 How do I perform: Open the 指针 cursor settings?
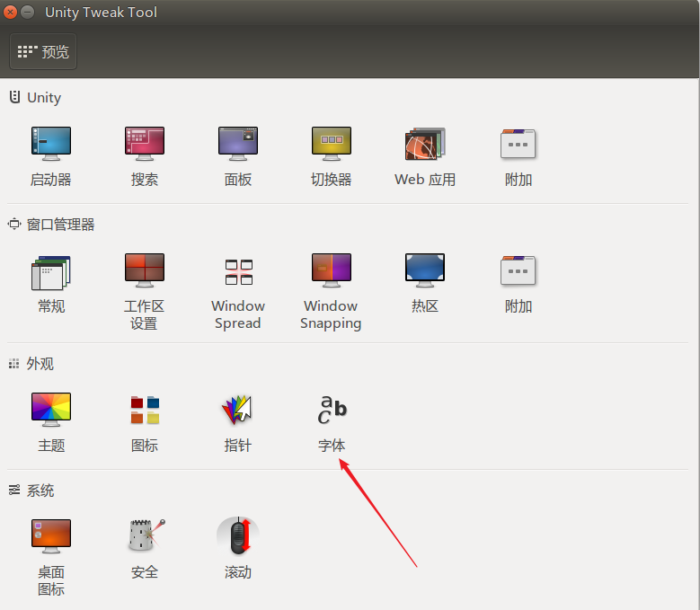coord(238,422)
